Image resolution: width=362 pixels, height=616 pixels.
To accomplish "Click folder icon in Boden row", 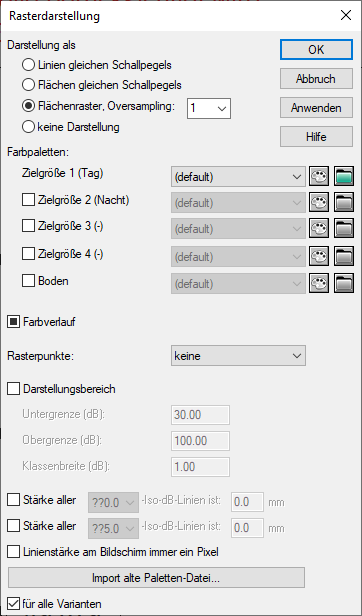I will tap(344, 283).
